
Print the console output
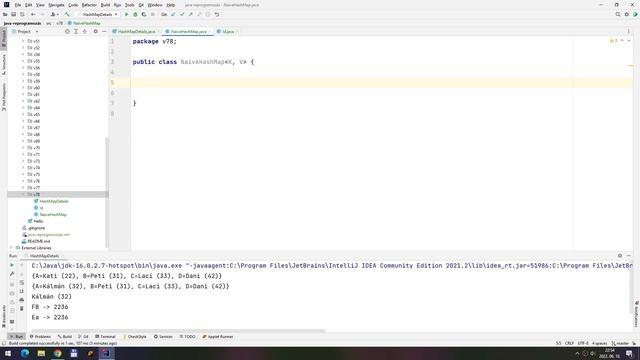(22, 300)
